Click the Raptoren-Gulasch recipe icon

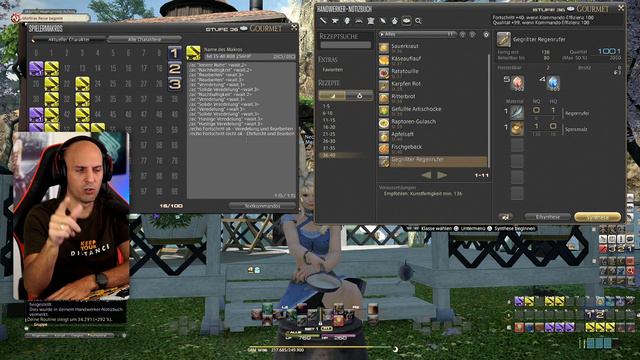(x=384, y=123)
